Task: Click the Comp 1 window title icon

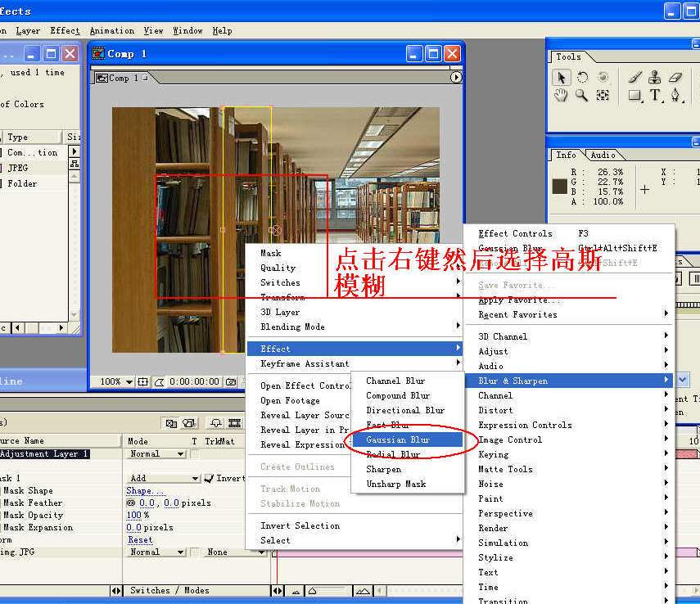Action: coord(97,53)
